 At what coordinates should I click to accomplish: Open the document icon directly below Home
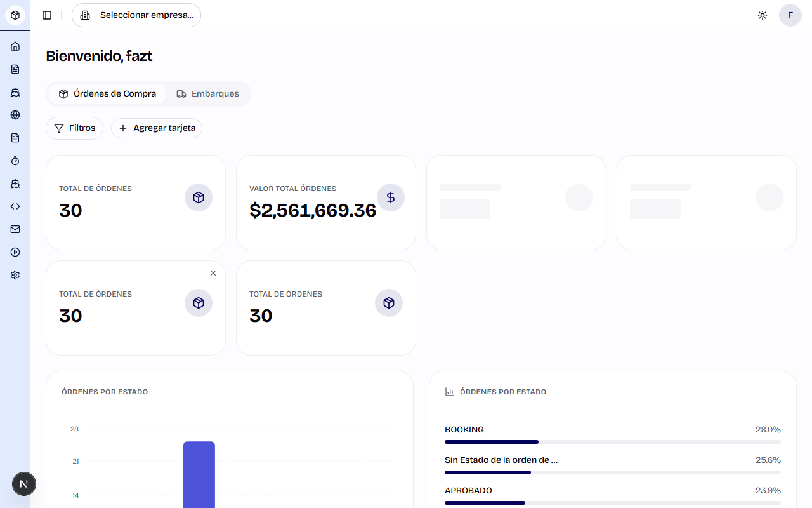[15, 69]
